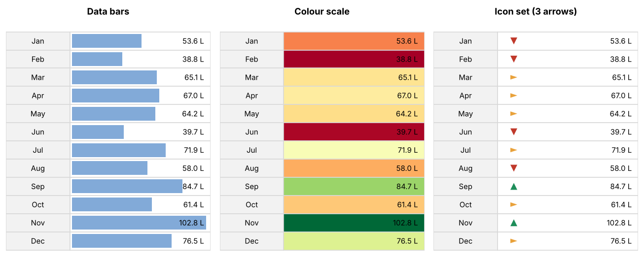Click the orange sideways arrow in Dec row

[513, 241]
